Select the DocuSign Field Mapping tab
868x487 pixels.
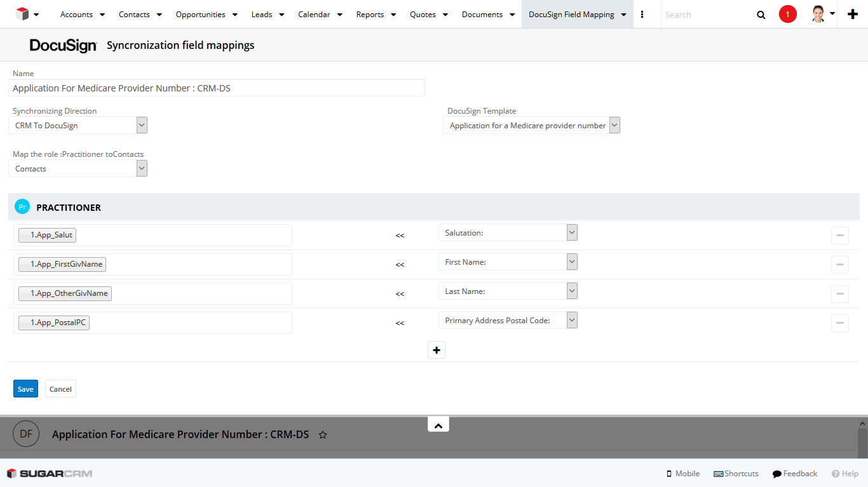tap(571, 15)
